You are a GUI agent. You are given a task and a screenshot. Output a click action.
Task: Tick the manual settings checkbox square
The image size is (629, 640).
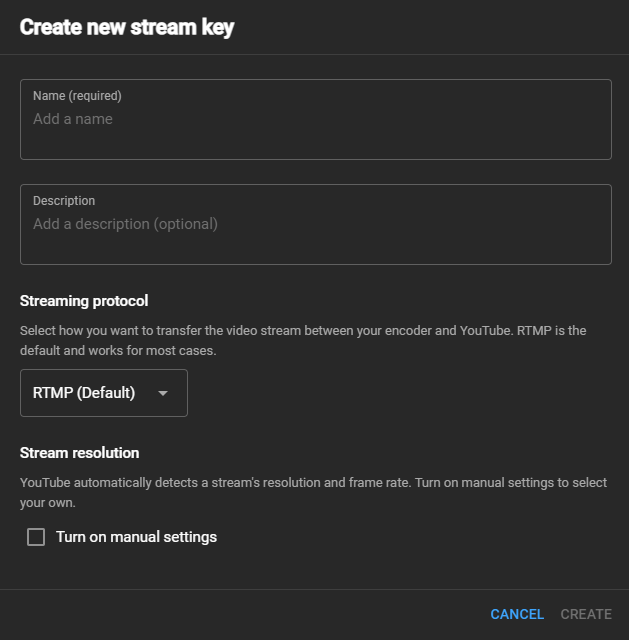point(36,537)
